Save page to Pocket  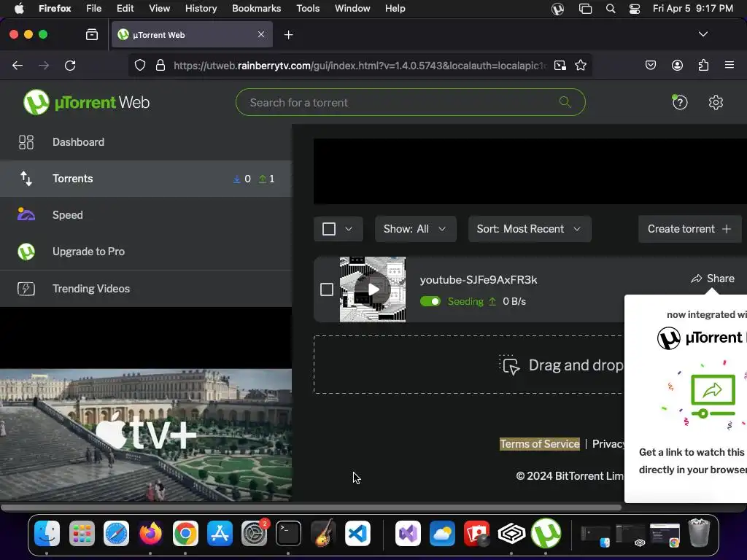[651, 65]
